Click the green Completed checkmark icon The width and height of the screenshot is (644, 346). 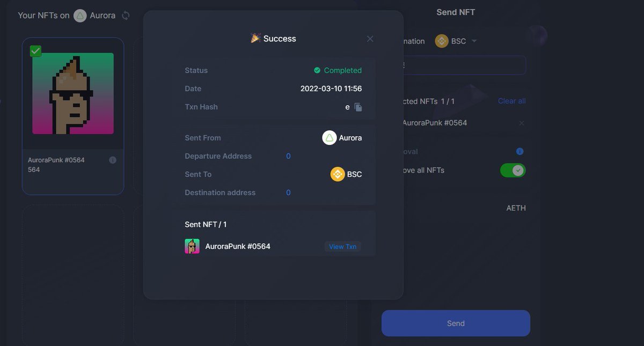(317, 70)
